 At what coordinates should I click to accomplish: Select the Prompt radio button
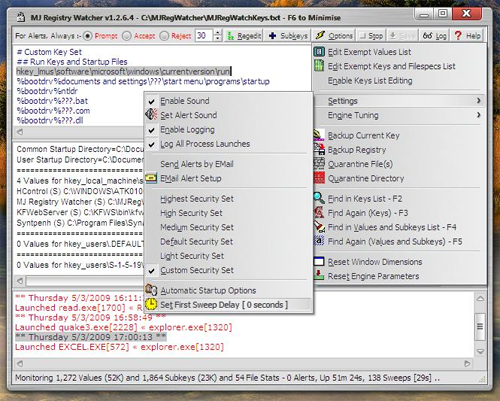coord(88,36)
